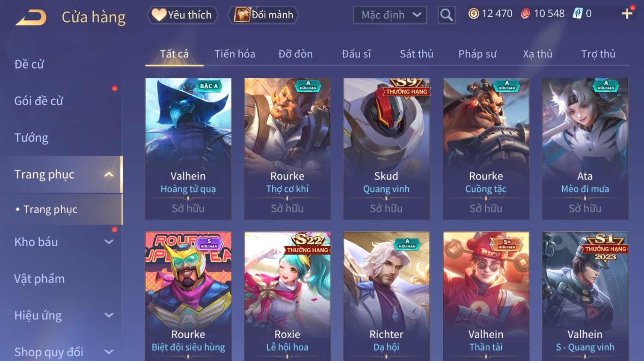This screenshot has width=644, height=361.
Task: Open Đổi mảnh chest exchange
Action: point(263,15)
